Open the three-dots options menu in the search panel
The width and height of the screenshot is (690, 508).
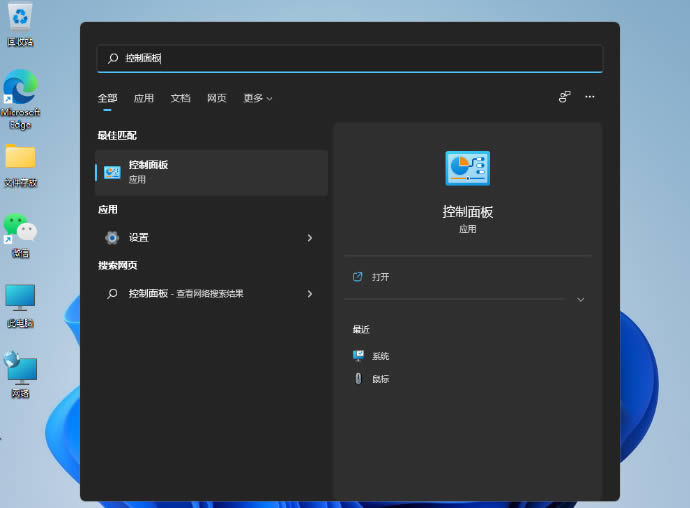pos(590,97)
